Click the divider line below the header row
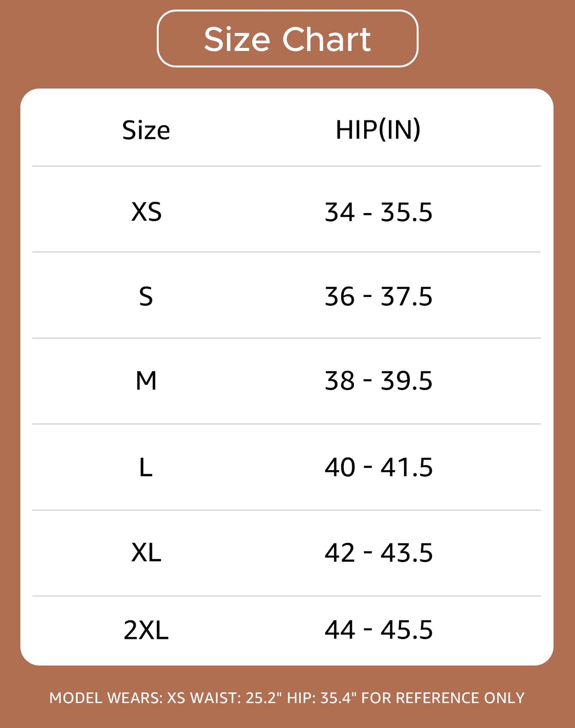The image size is (575, 728). pyautogui.click(x=287, y=166)
